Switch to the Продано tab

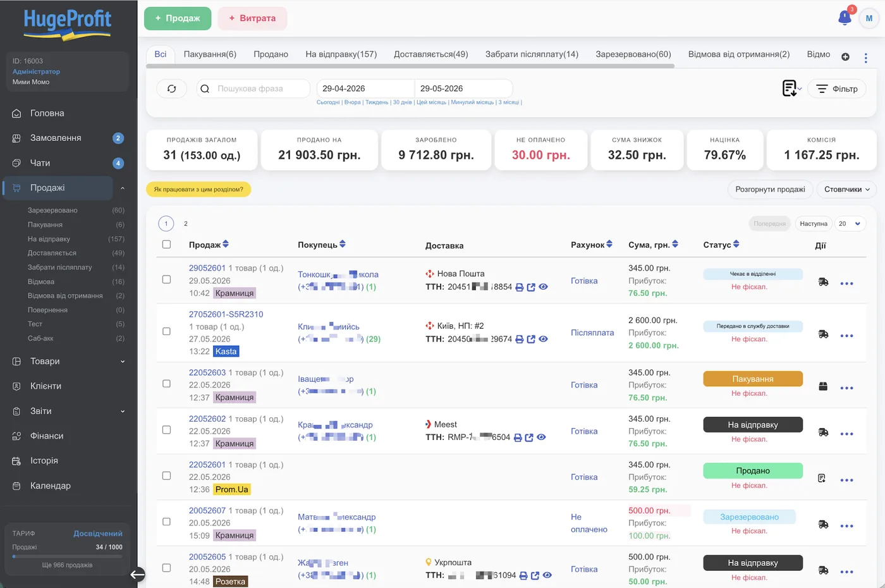pyautogui.click(x=271, y=54)
